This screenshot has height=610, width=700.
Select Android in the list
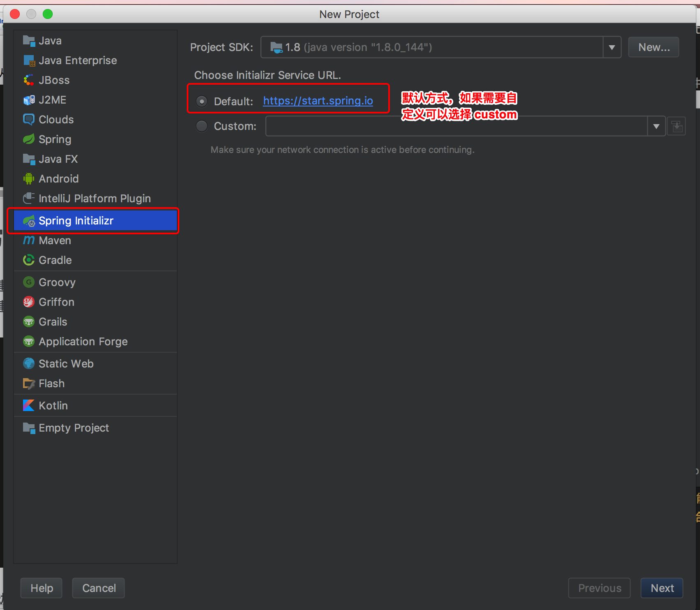click(x=95, y=179)
